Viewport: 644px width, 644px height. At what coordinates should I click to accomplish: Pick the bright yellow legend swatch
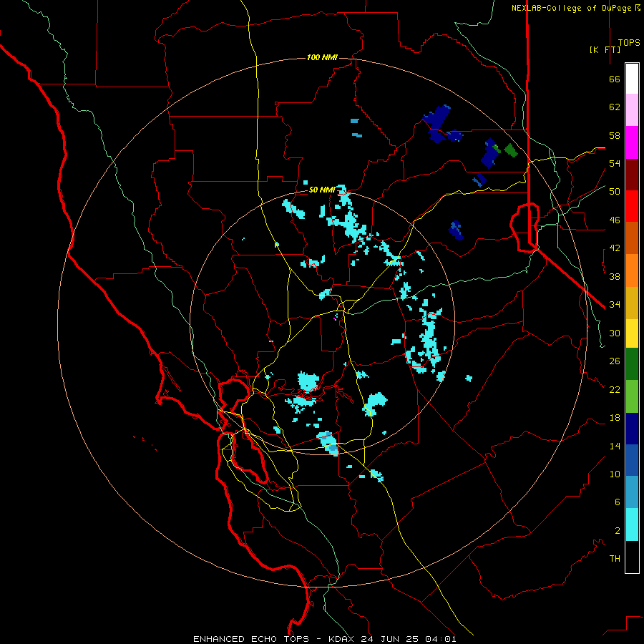pos(632,333)
